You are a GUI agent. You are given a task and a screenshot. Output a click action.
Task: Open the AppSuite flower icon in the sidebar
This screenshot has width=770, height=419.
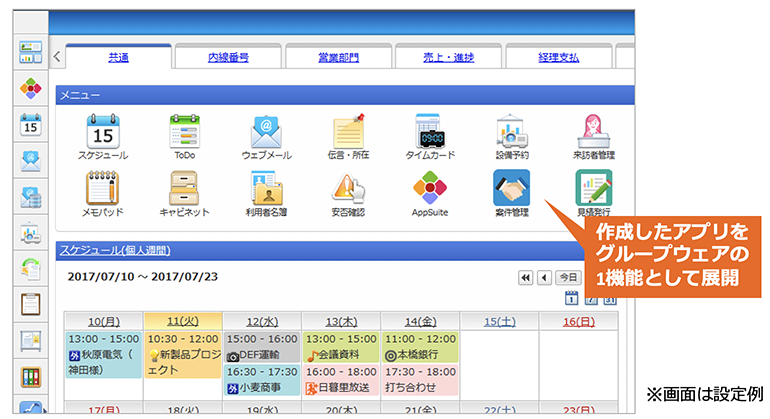[x=30, y=88]
